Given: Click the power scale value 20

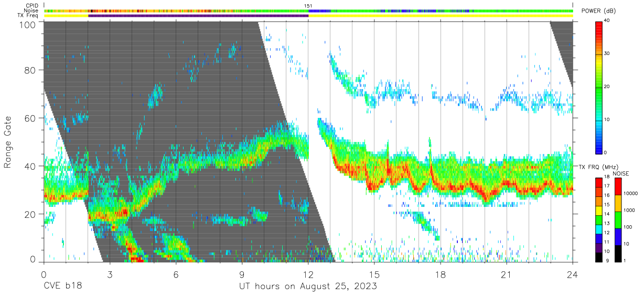Looking at the screenshot, I should click(x=607, y=87).
